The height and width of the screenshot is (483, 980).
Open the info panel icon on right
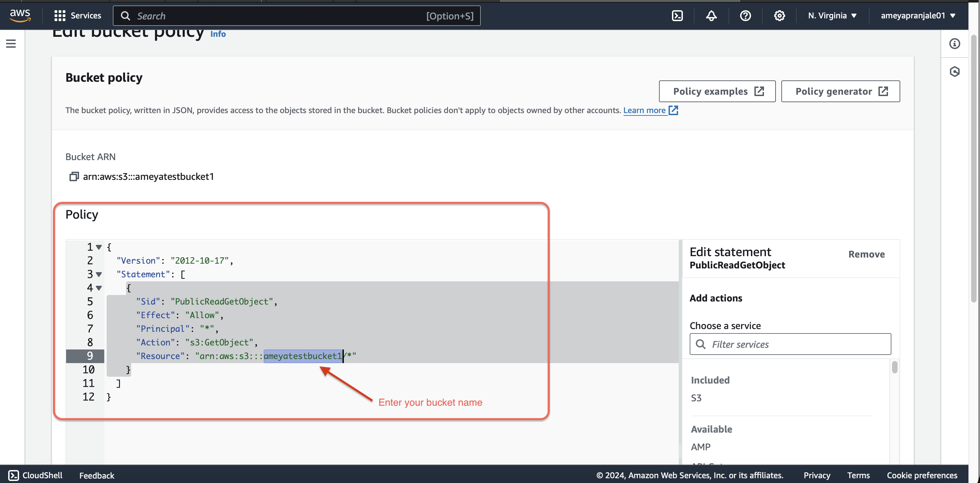[x=954, y=44]
